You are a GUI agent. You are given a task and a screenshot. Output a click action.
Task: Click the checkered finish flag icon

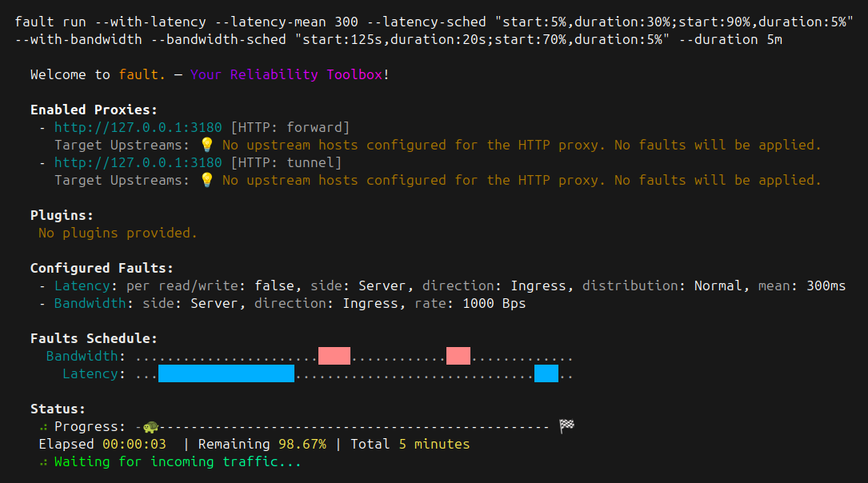[x=567, y=426]
